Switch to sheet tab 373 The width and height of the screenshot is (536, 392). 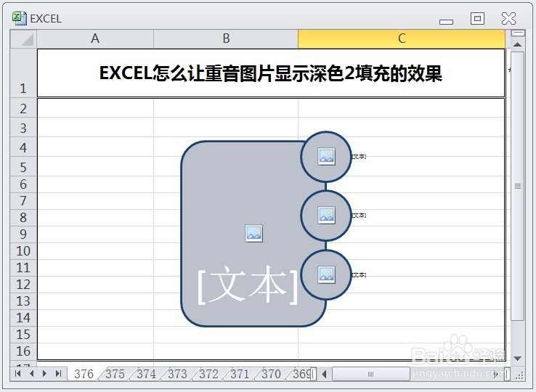tap(177, 374)
